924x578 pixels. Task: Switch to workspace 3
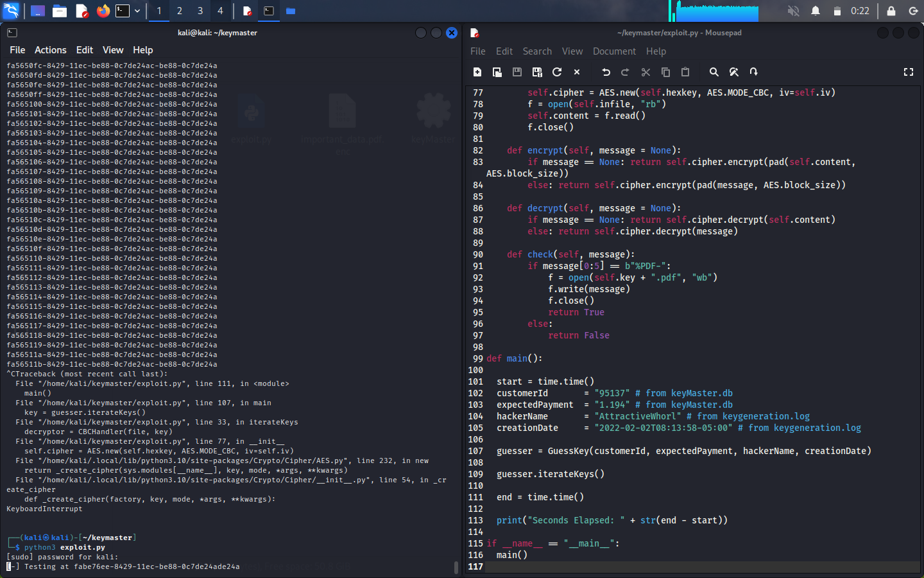pyautogui.click(x=200, y=11)
